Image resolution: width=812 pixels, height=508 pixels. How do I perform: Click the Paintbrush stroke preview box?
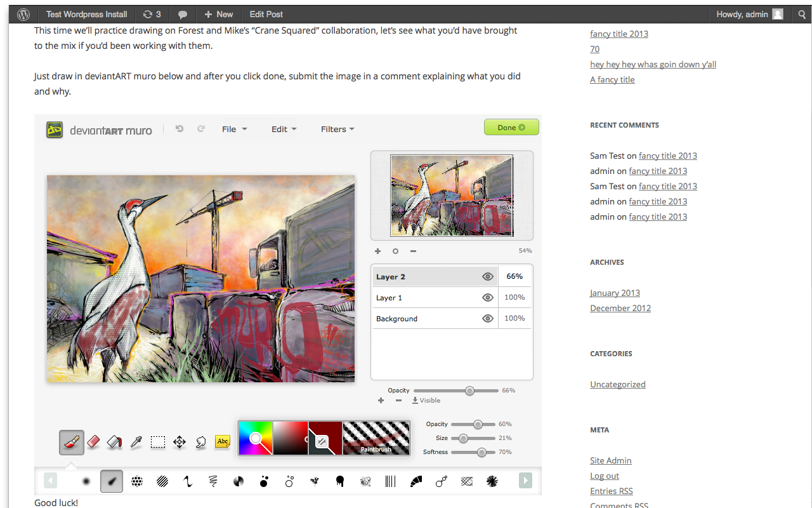(x=376, y=438)
